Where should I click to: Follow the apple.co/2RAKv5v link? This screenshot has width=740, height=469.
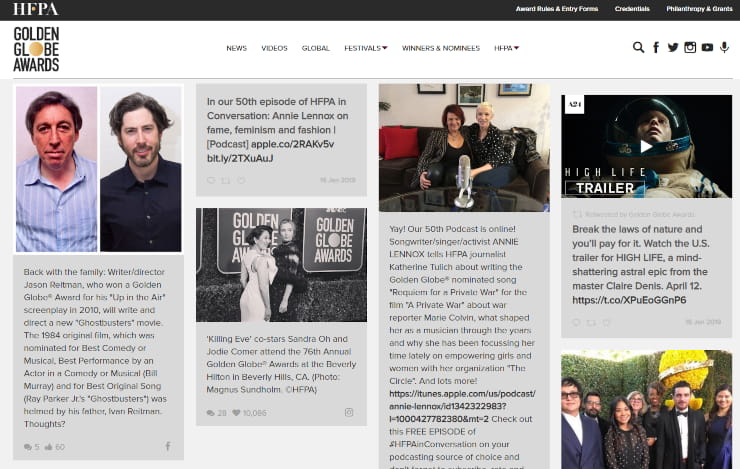coord(292,144)
